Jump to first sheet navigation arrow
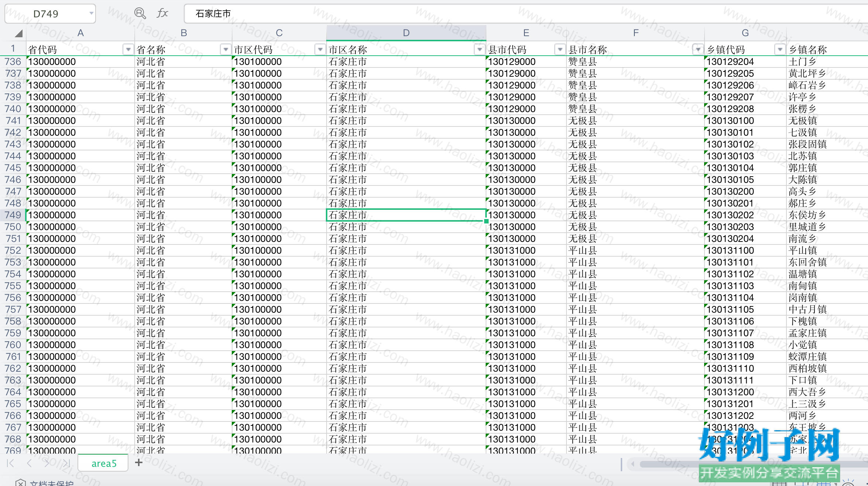This screenshot has width=868, height=486. (10, 463)
